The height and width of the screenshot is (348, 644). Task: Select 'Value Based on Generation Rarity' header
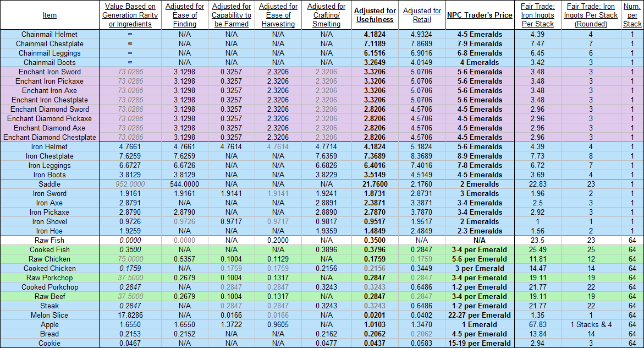(x=130, y=15)
